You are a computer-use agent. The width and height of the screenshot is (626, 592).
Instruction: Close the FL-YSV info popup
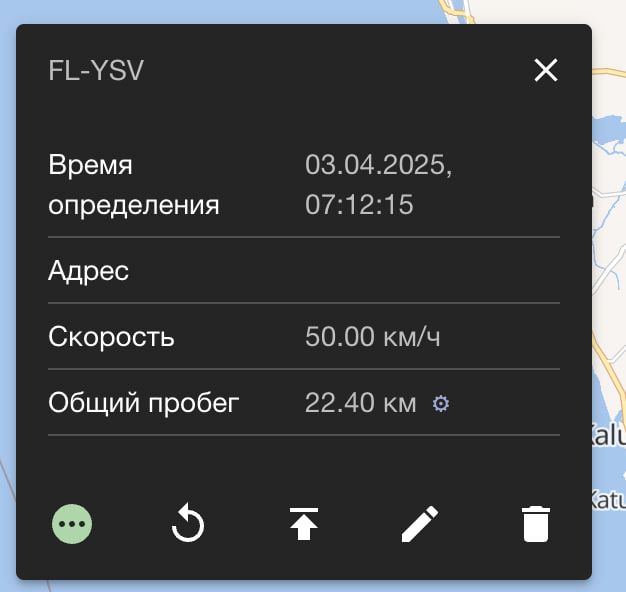(546, 70)
